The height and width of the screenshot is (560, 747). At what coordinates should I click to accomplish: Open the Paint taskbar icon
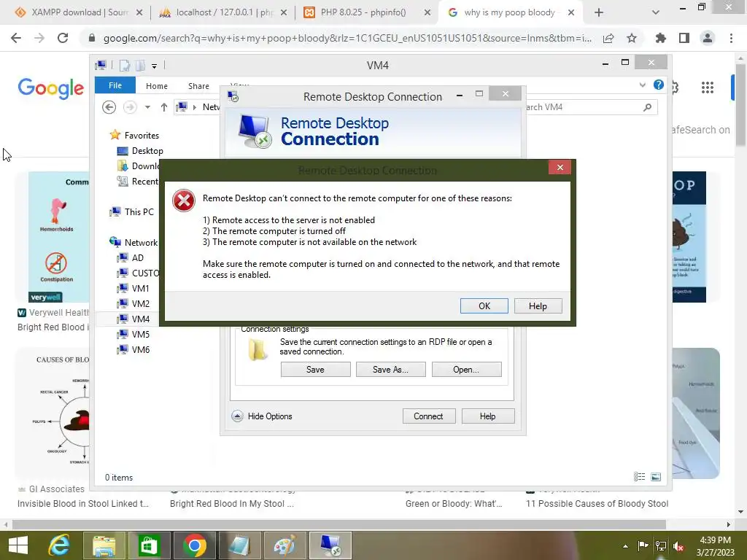coord(285,545)
